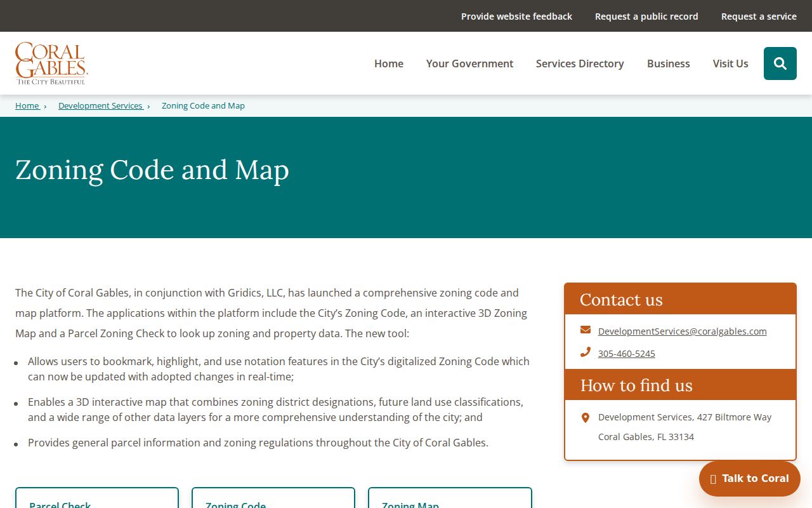This screenshot has height=508, width=812.
Task: Click the 305-460-5245 phone number link
Action: (627, 354)
